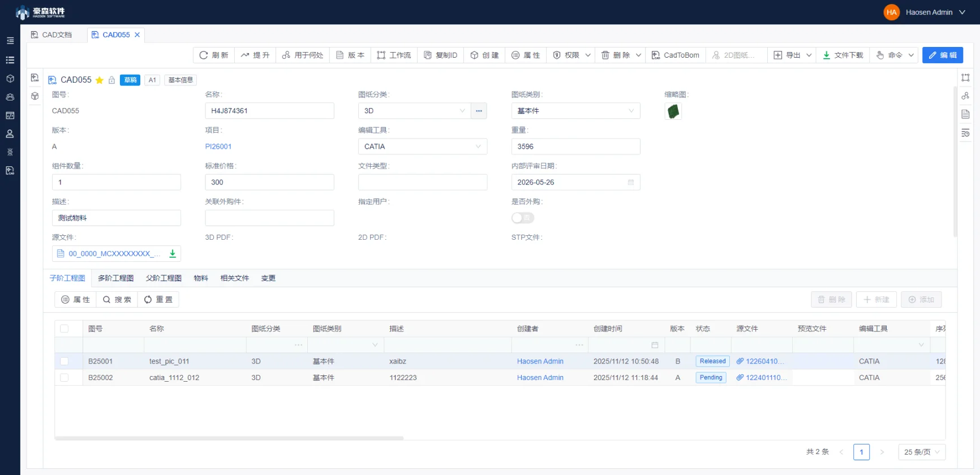Screen dimensions: 980x475
Task: Tick the select-all checkbox in table header
Action: (64, 329)
